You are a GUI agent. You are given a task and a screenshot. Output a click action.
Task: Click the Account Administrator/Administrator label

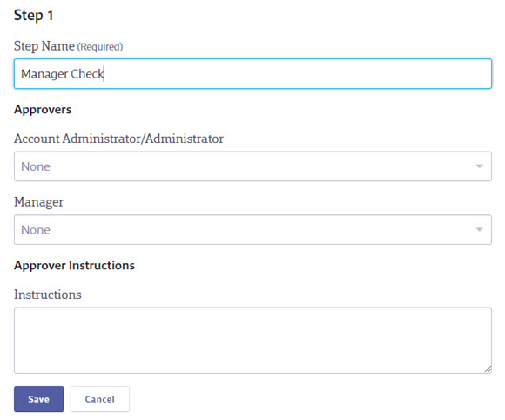118,139
